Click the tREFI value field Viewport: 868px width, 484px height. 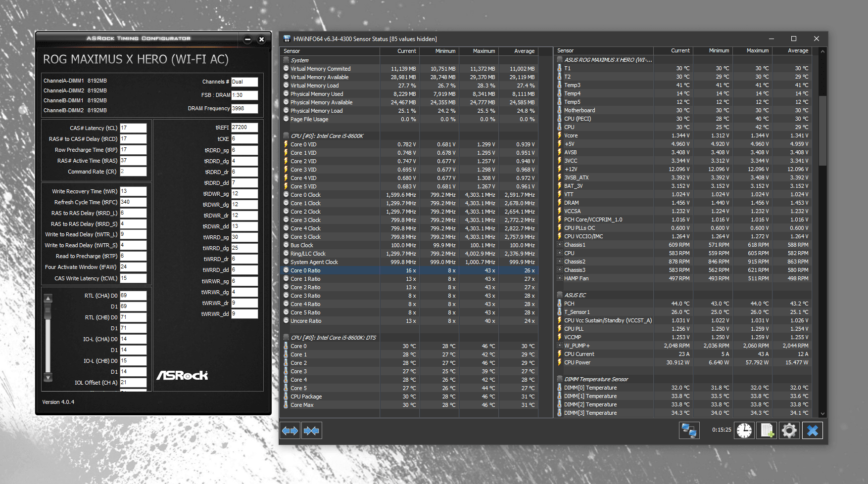point(244,128)
